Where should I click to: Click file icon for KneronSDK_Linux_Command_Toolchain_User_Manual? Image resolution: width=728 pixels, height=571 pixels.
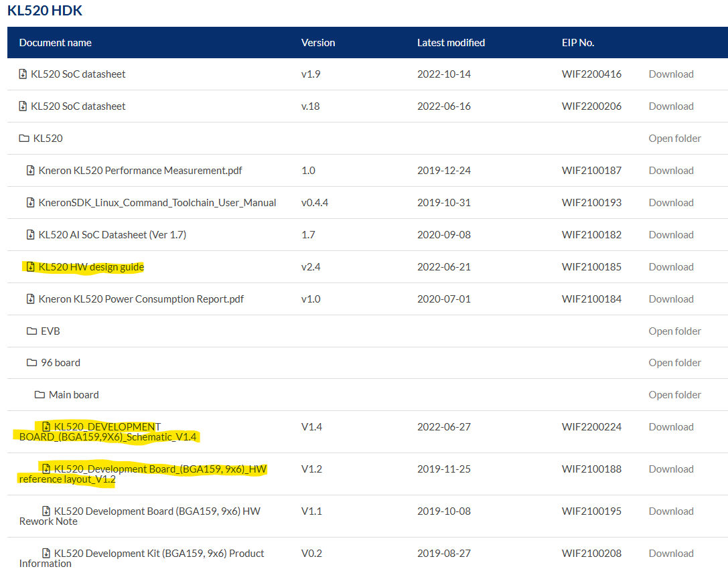coord(31,202)
